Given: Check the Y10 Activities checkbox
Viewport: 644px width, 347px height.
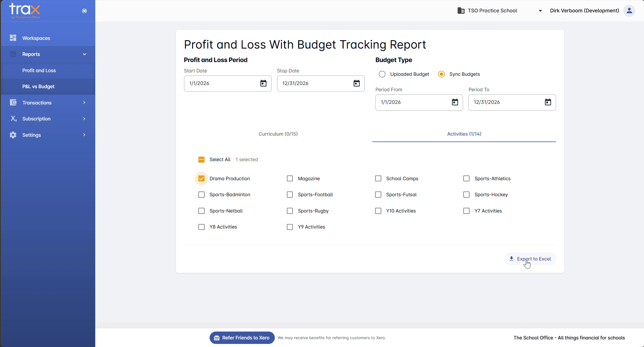Looking at the screenshot, I should point(378,211).
